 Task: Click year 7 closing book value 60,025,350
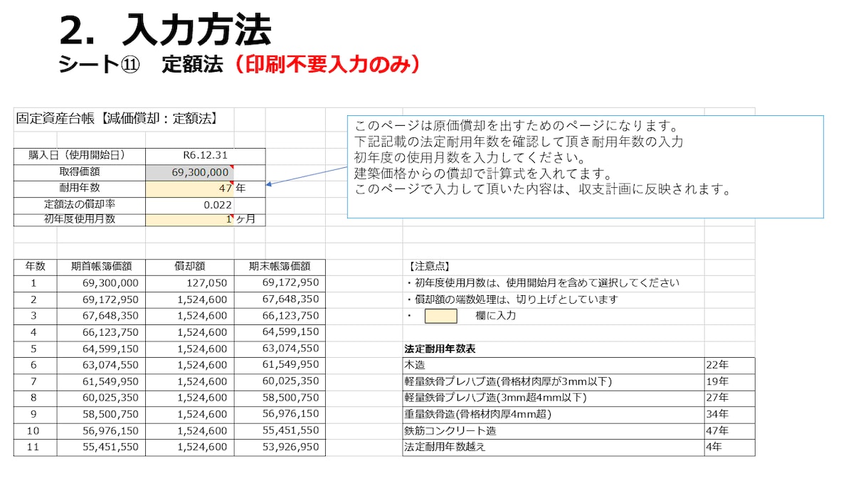tap(280, 381)
